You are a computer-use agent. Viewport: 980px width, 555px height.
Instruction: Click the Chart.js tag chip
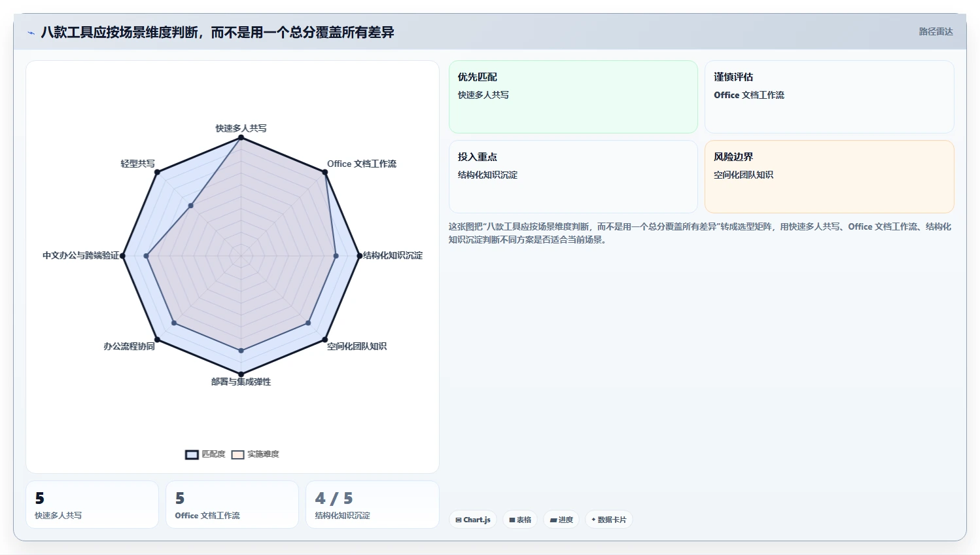(x=473, y=520)
